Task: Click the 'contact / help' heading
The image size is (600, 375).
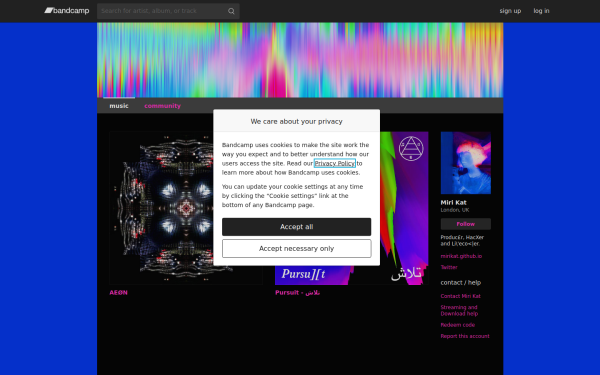Action: [x=460, y=282]
